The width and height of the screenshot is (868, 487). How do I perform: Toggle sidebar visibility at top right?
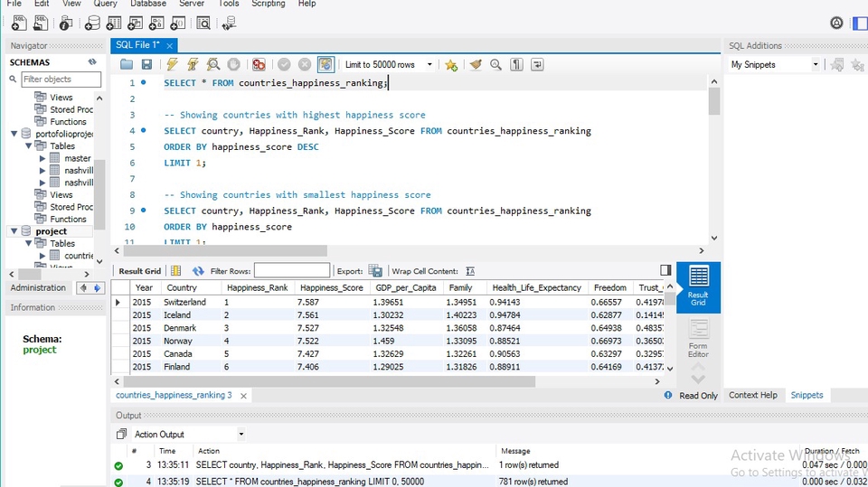pyautogui.click(x=860, y=23)
